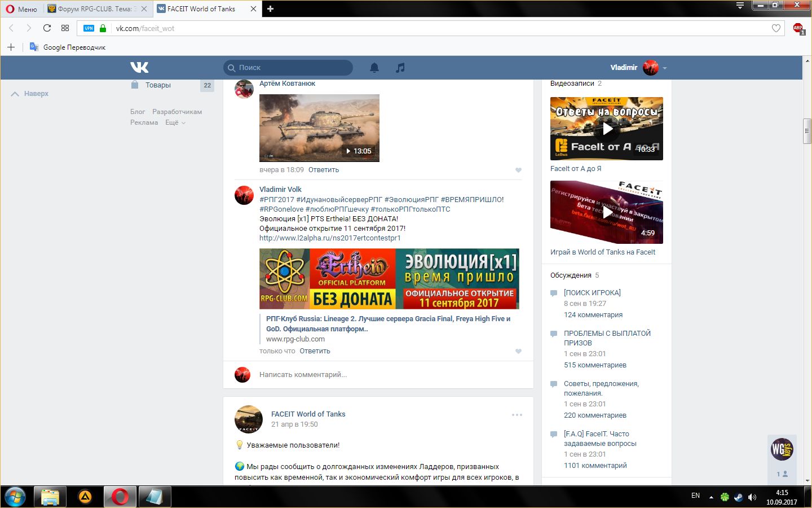Open a new browser tab
812x508 pixels.
pos(270,9)
